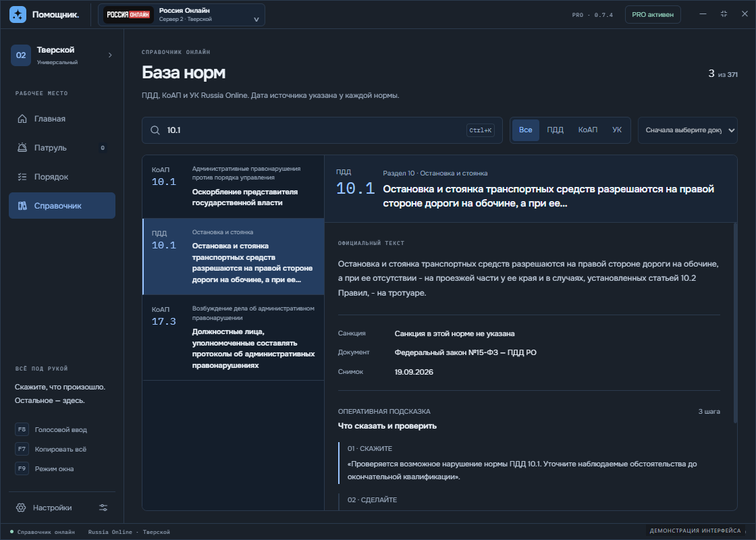The width and height of the screenshot is (756, 540).
Task: Open КоАП 10.1 Оскорбление представителя result
Action: [234, 186]
